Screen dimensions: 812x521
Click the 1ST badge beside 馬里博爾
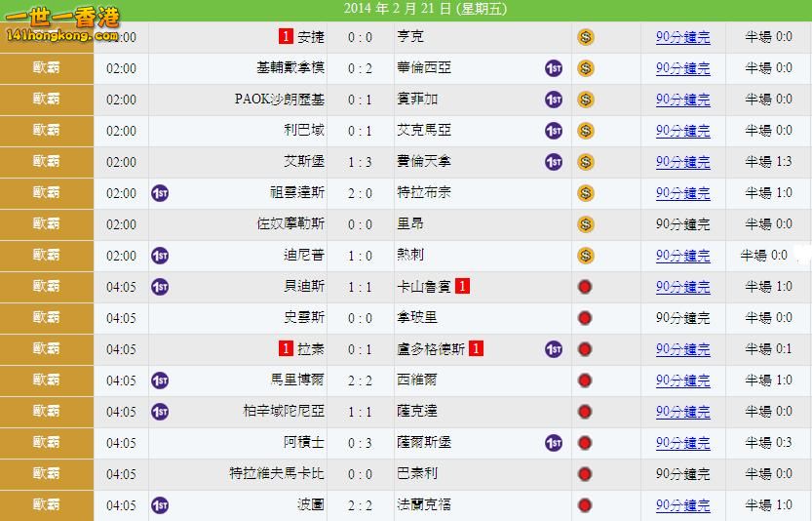click(x=161, y=381)
